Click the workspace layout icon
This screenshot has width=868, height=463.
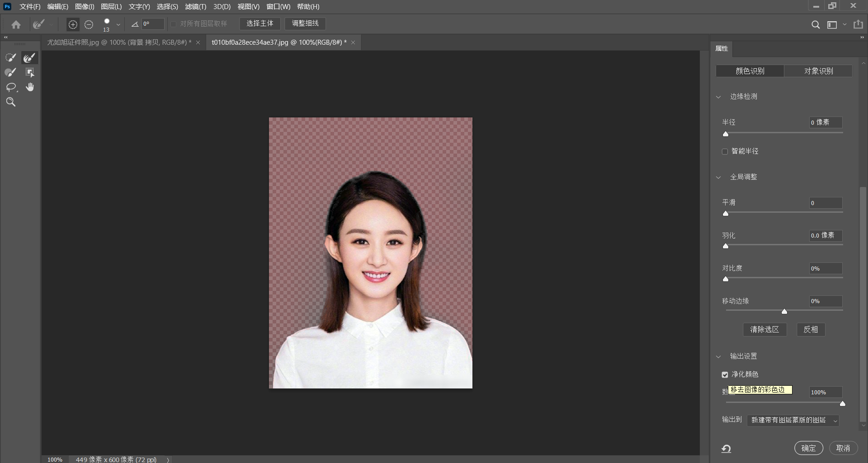[x=832, y=25]
